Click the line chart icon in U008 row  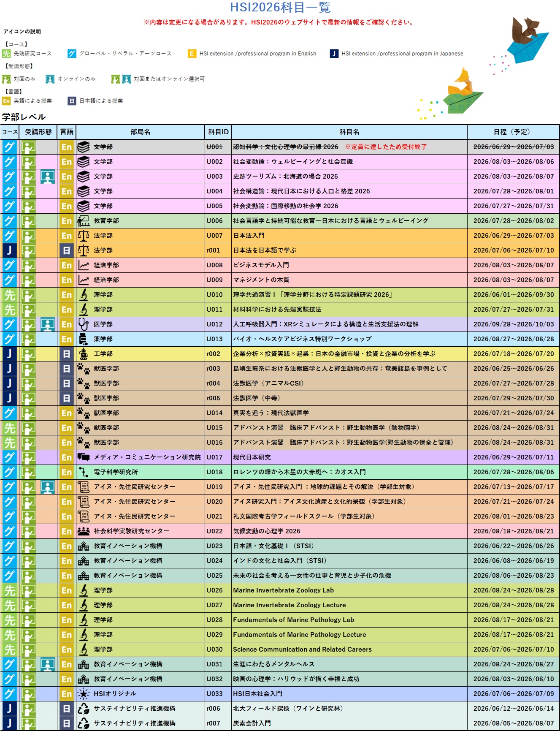tap(84, 265)
